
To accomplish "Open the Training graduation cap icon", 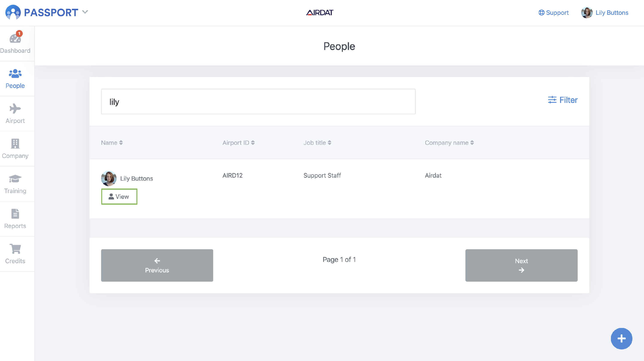I will click(15, 179).
